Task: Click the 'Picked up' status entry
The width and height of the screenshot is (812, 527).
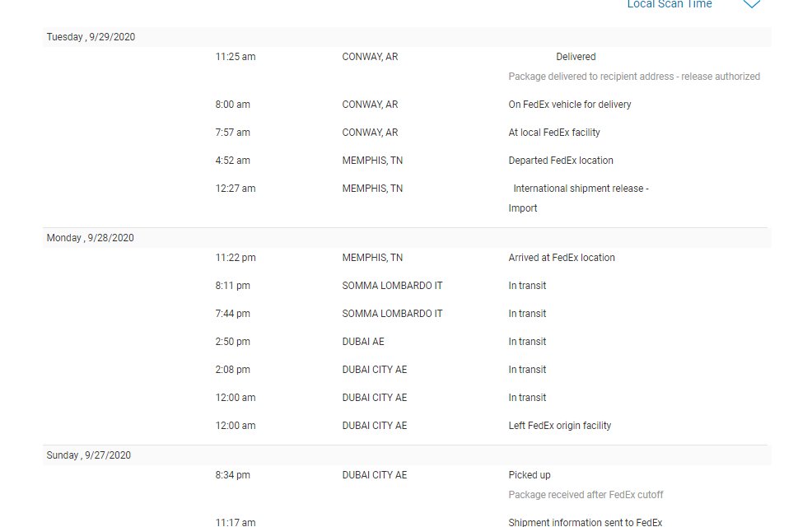Action: (530, 475)
